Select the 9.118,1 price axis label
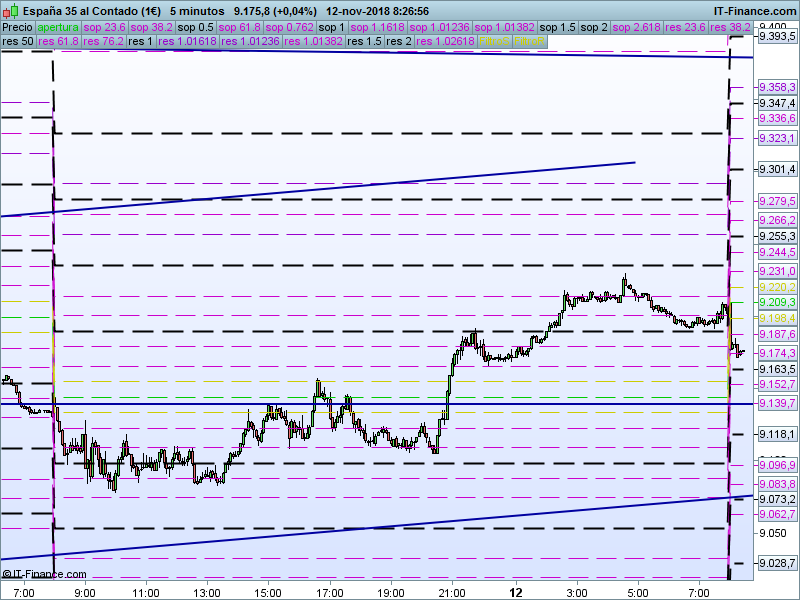Screen dimensions: 800x600 777,434
